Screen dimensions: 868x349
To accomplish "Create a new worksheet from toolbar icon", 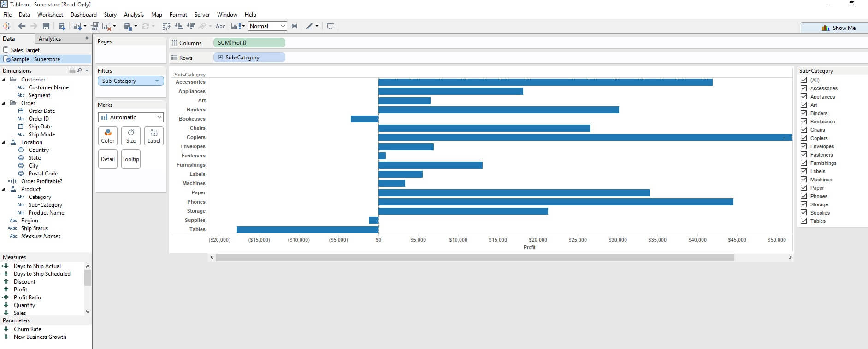I will click(77, 26).
